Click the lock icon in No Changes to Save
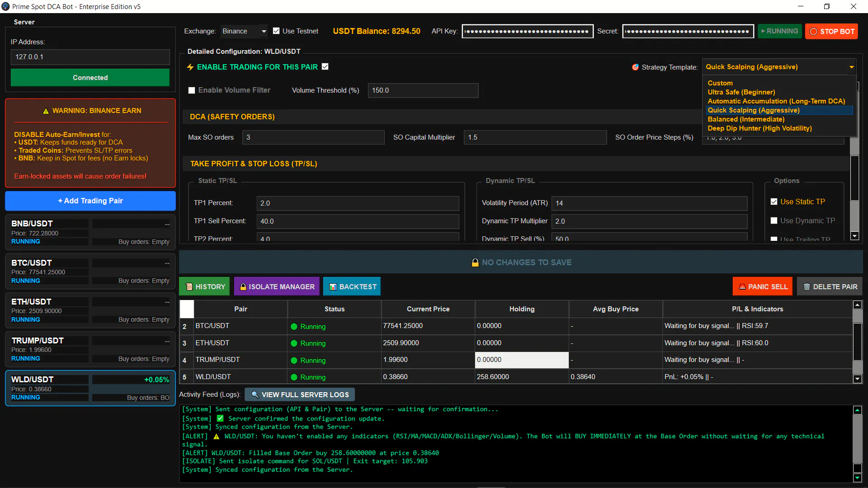Screen dimensions: 868x488 pos(475,263)
